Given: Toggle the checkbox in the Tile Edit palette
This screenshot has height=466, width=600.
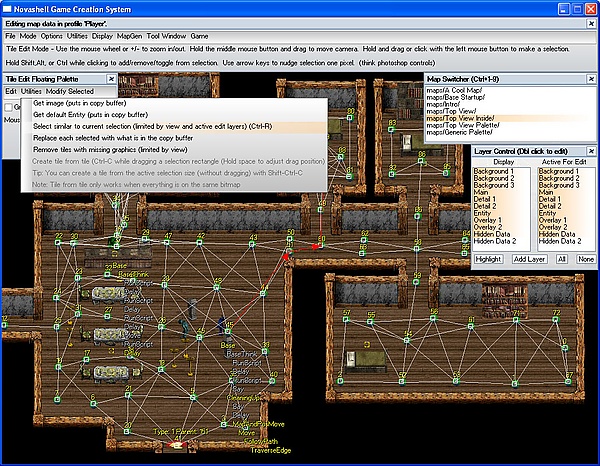Looking at the screenshot, I should (9, 107).
